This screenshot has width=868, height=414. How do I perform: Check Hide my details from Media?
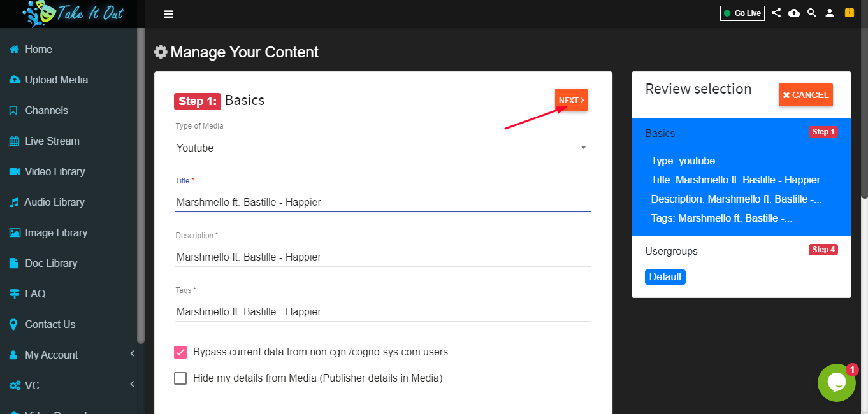point(180,378)
